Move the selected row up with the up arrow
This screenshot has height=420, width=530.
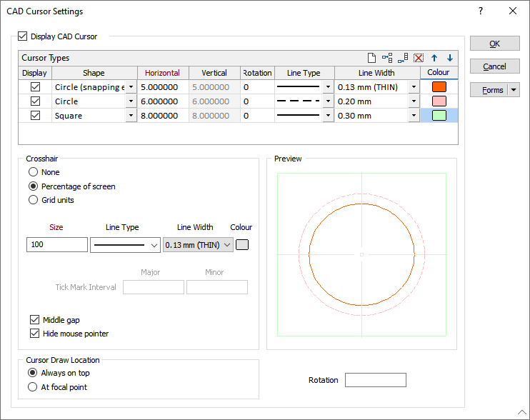434,58
